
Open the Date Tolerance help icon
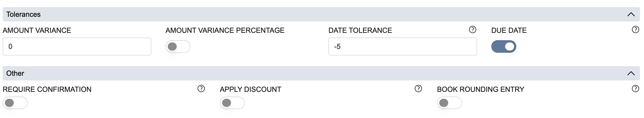(472, 30)
